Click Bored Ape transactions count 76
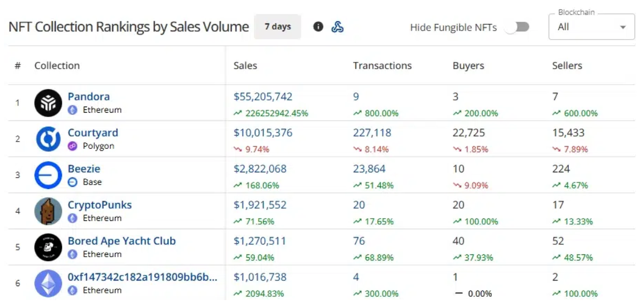This screenshot has height=304, width=644. coord(359,241)
